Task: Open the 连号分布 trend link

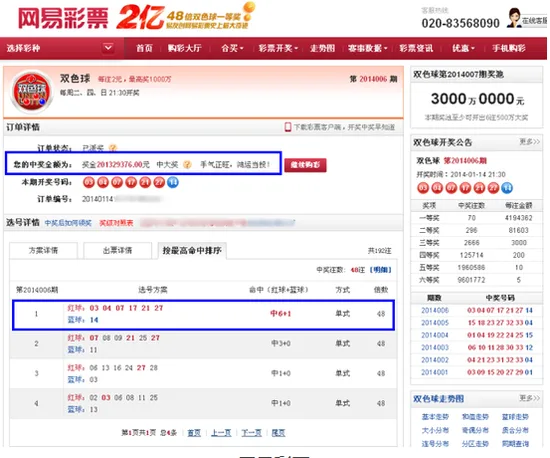Action: coord(435,444)
